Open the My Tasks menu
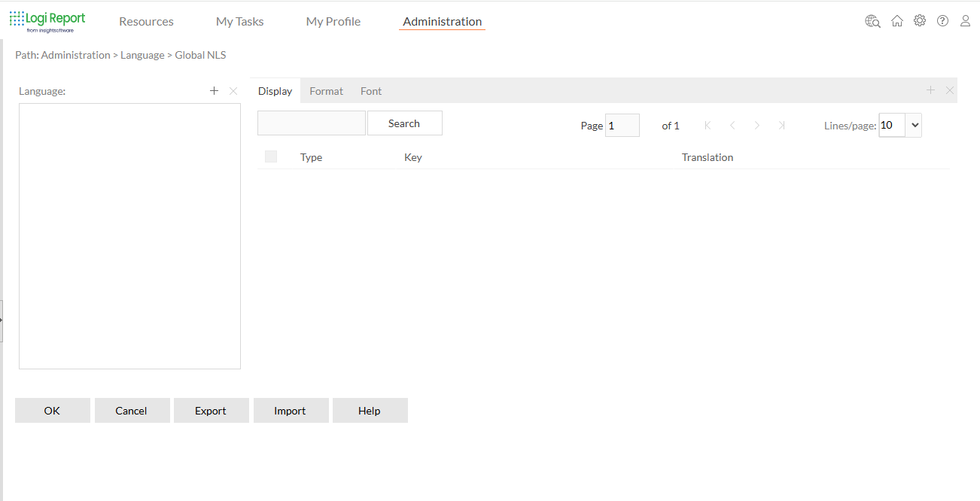This screenshot has width=980, height=501. 239,21
